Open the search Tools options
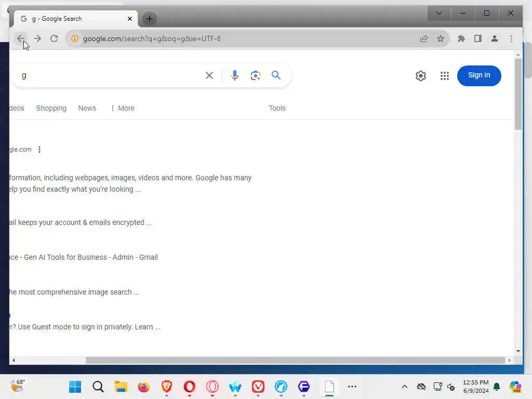 point(277,108)
